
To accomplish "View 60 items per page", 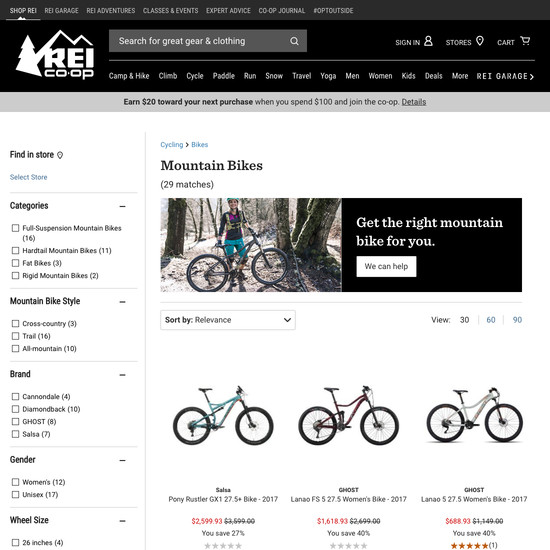I will [491, 320].
